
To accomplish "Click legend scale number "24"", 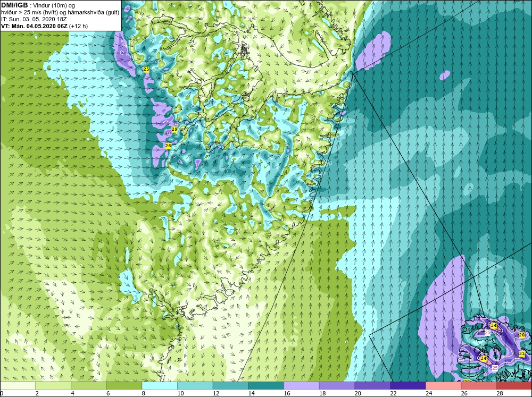I will (428, 393).
